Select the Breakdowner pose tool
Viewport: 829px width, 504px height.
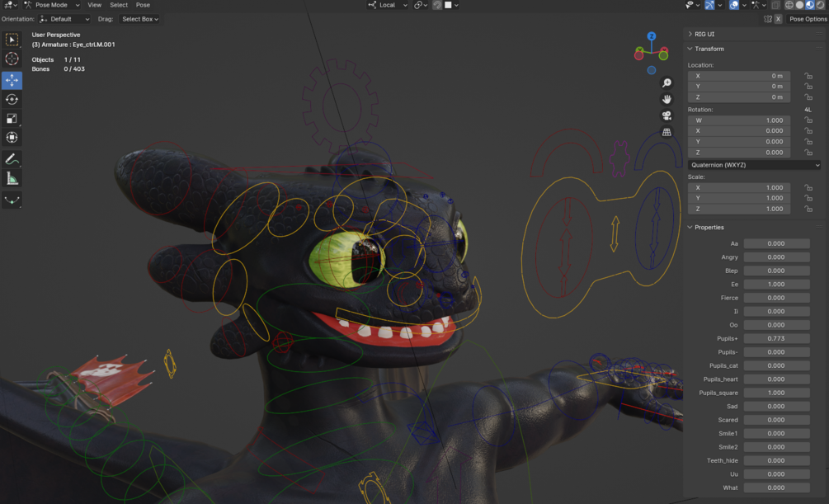(x=12, y=200)
